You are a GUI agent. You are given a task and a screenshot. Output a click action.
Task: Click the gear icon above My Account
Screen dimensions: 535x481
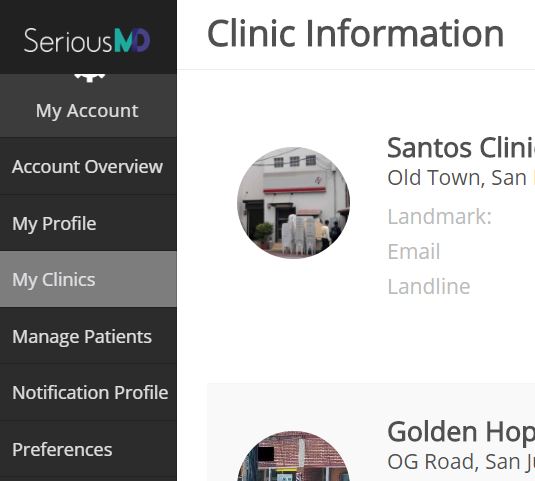(x=89, y=78)
